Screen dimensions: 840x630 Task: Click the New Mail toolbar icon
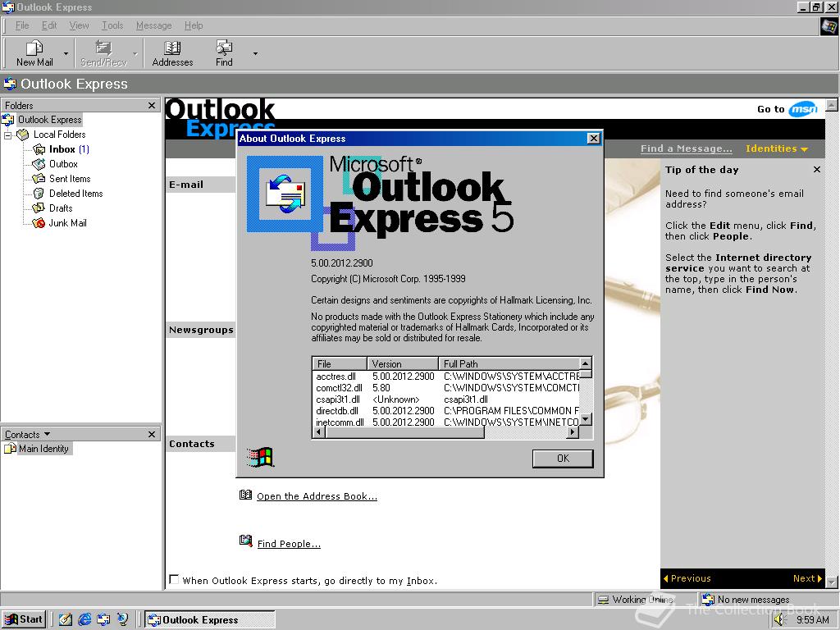click(34, 48)
